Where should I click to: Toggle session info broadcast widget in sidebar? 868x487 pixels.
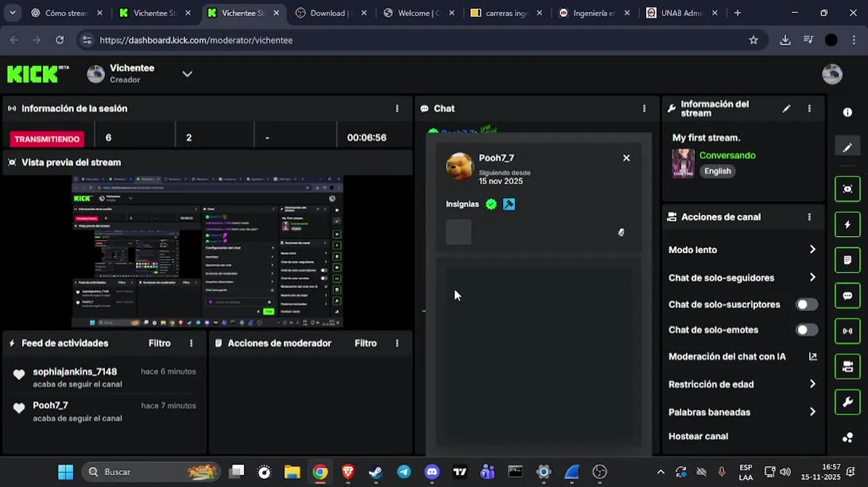pos(848,331)
